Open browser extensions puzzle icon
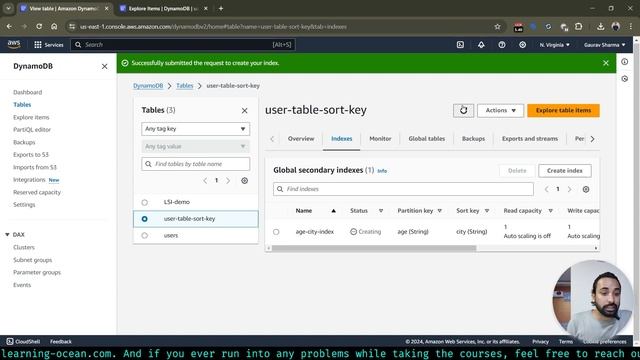 click(578, 27)
